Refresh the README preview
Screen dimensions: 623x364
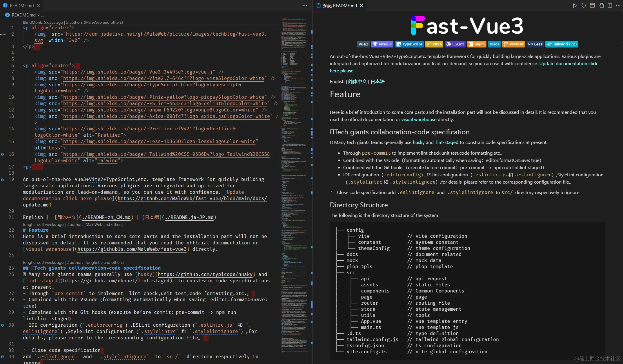(584, 6)
